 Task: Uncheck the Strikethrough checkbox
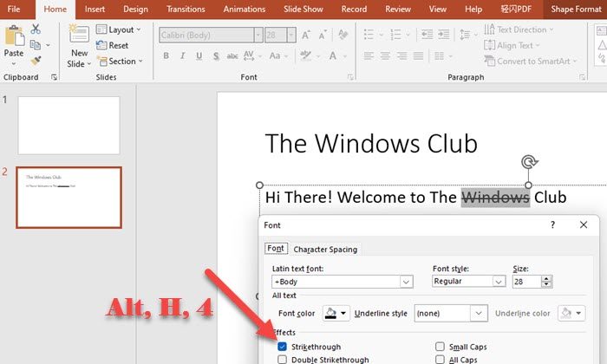coord(282,347)
